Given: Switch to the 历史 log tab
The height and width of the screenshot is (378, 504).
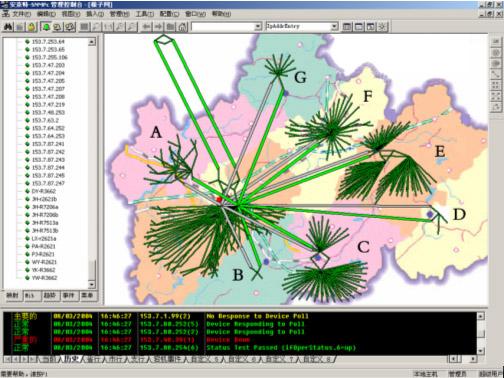Looking at the screenshot, I should [x=71, y=359].
